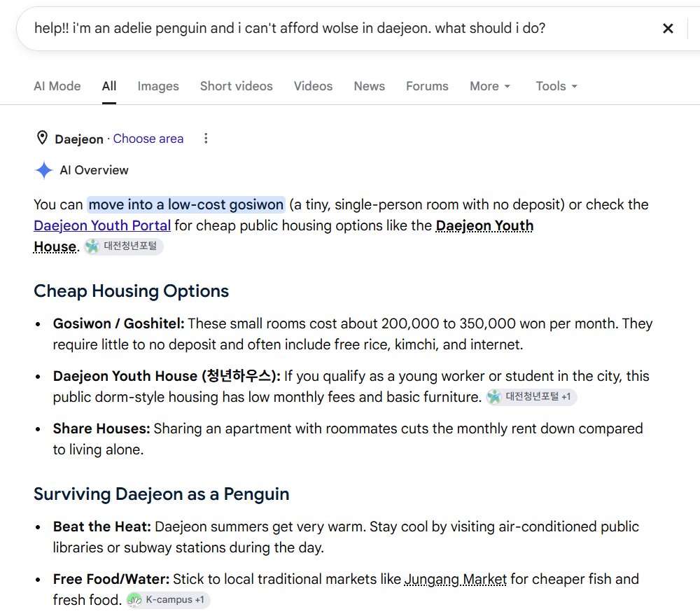700x614 pixels.
Task: Open the News tab
Action: tap(369, 86)
